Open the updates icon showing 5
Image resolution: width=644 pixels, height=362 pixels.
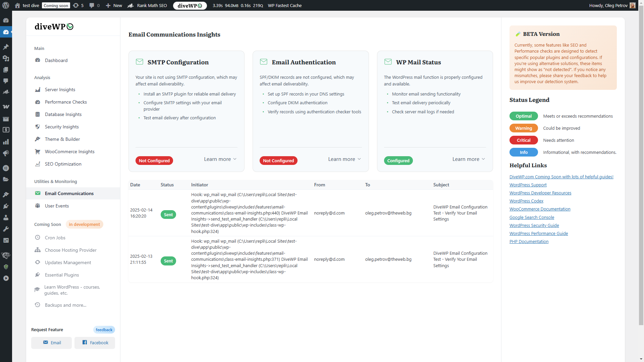tap(78, 5)
